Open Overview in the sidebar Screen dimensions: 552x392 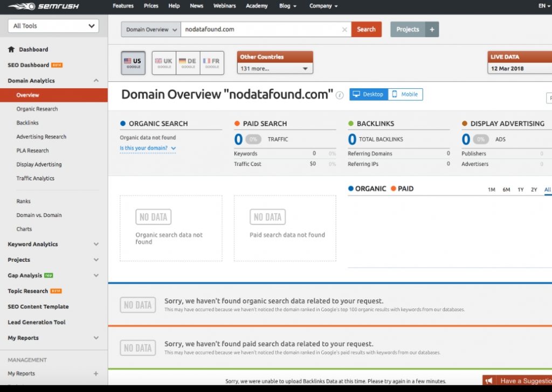pos(54,95)
